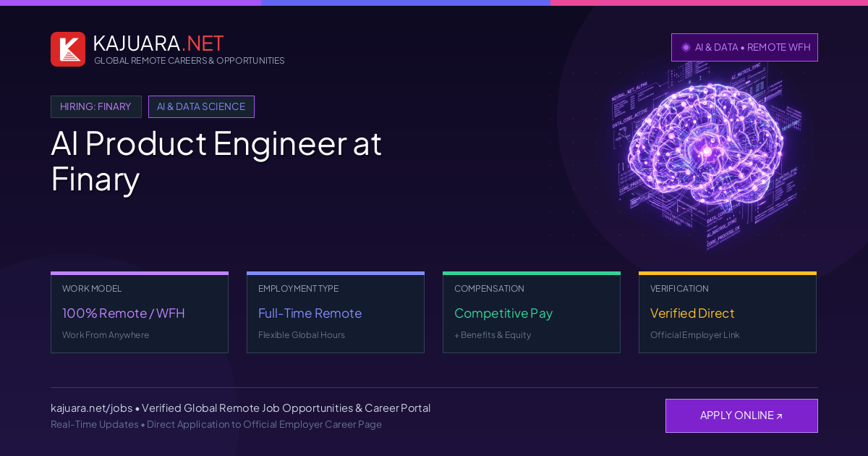Select the AI & DATA SCIENCE tag
The width and height of the screenshot is (868, 456).
coord(201,106)
